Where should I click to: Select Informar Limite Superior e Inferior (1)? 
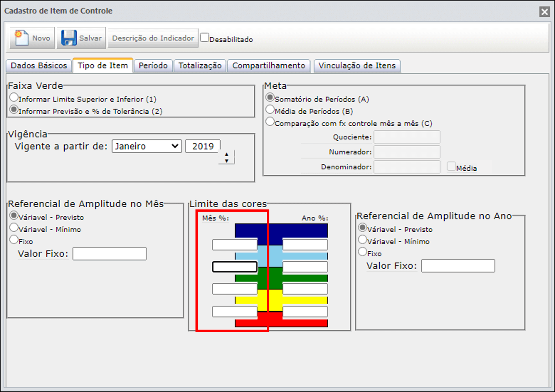click(x=14, y=97)
